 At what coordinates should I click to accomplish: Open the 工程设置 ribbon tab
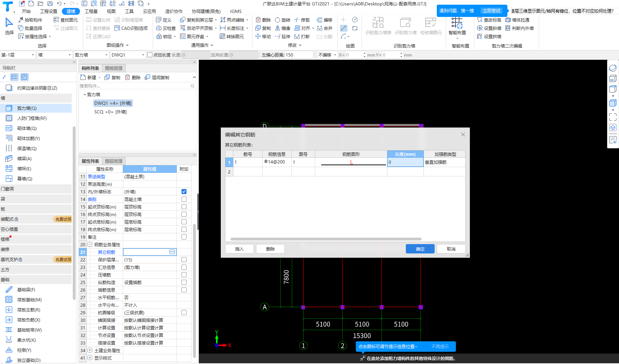click(49, 11)
